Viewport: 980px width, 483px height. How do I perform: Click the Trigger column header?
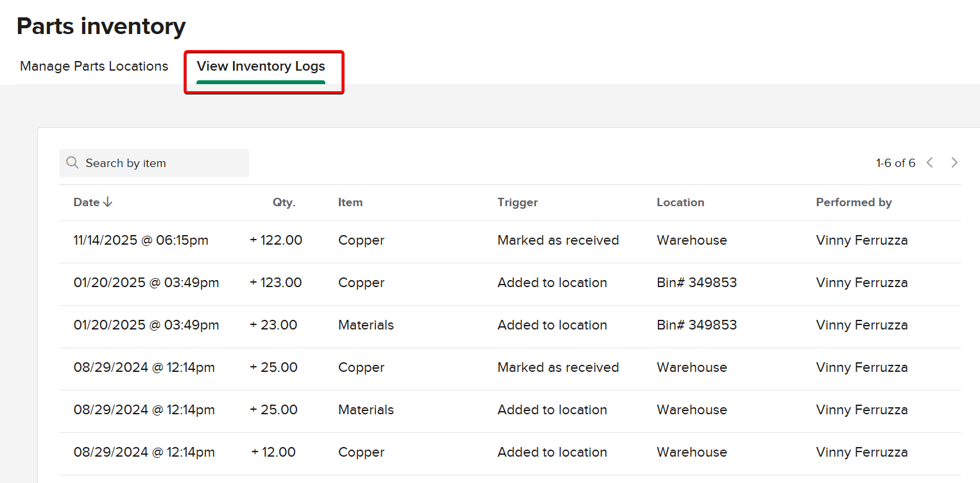pyautogui.click(x=517, y=202)
